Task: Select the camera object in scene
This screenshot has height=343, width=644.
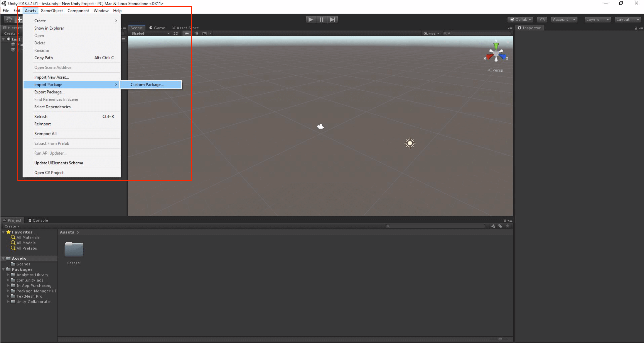Action: pos(320,127)
